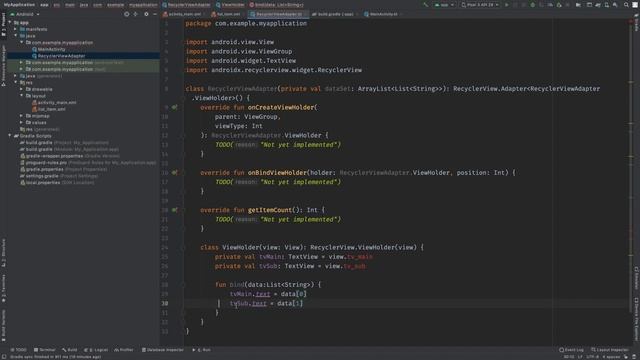Click the UTF-8 encoding in status bar
The image size is (640, 360).
click(x=593, y=357)
